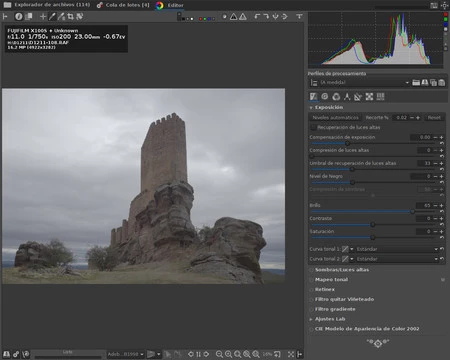Open the Metadata tab
Viewport: 450px width, 360px height.
(380, 97)
